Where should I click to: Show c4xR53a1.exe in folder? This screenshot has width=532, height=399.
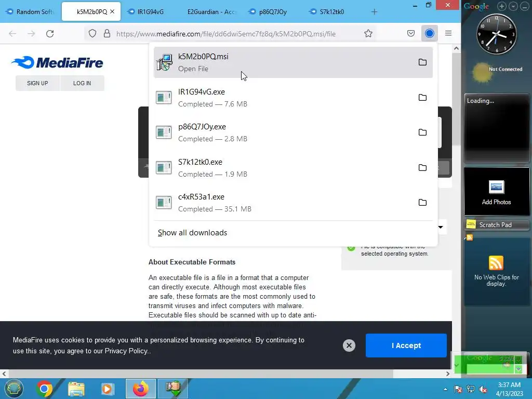click(422, 203)
